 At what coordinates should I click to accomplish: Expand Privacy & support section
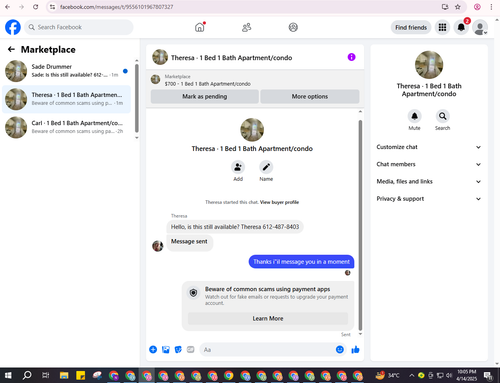(x=429, y=199)
